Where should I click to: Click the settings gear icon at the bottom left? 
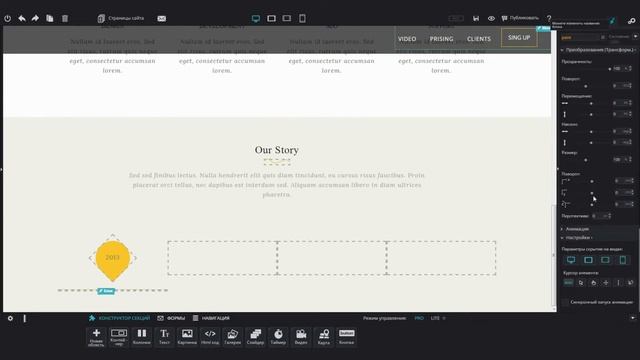point(10,318)
